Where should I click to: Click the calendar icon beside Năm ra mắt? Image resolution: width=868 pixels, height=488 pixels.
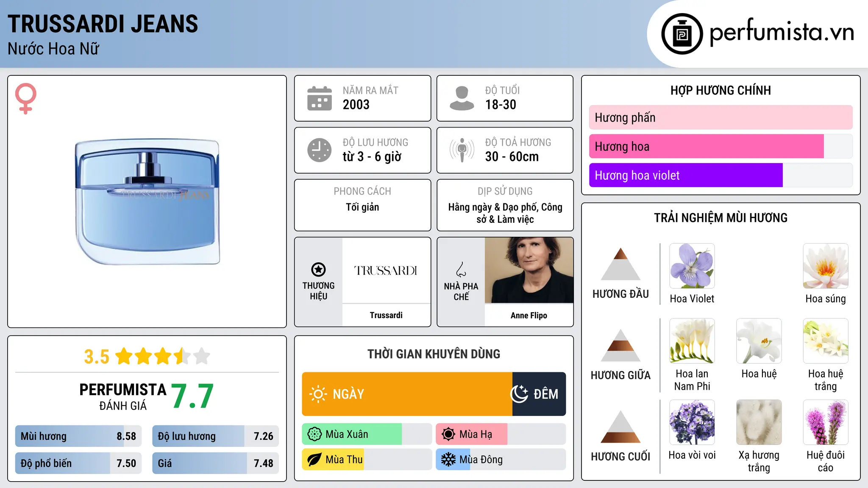coord(320,98)
